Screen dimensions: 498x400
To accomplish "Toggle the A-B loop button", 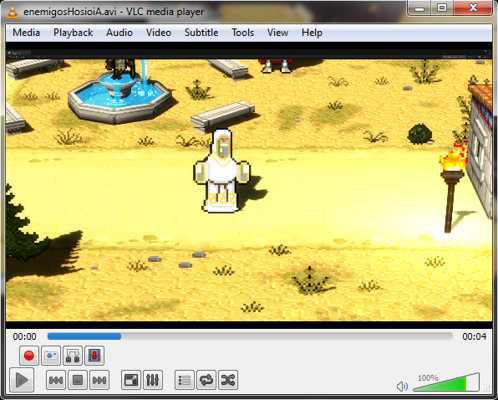I will coord(73,356).
